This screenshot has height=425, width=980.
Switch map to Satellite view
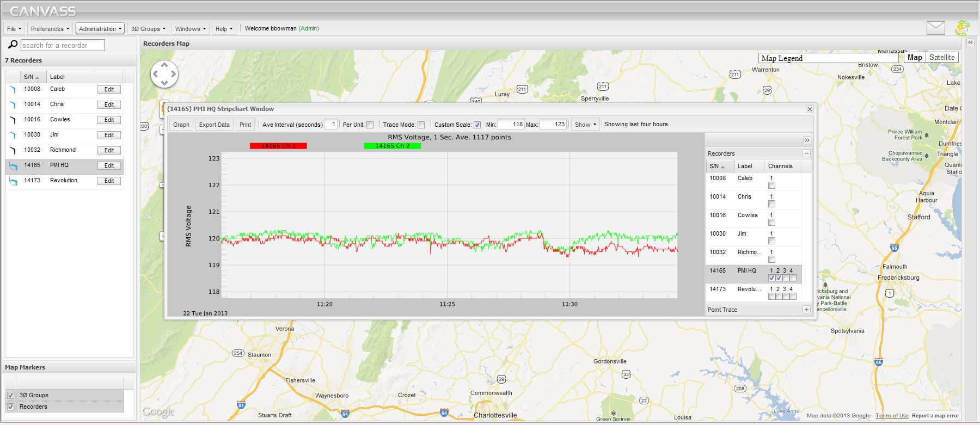point(941,58)
